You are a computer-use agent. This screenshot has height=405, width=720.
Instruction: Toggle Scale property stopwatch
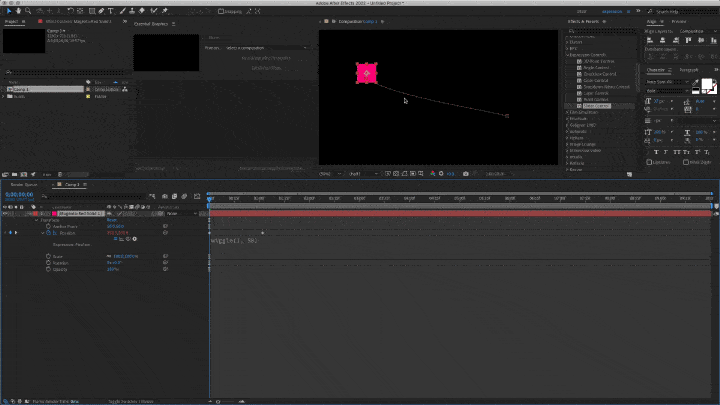tap(48, 256)
